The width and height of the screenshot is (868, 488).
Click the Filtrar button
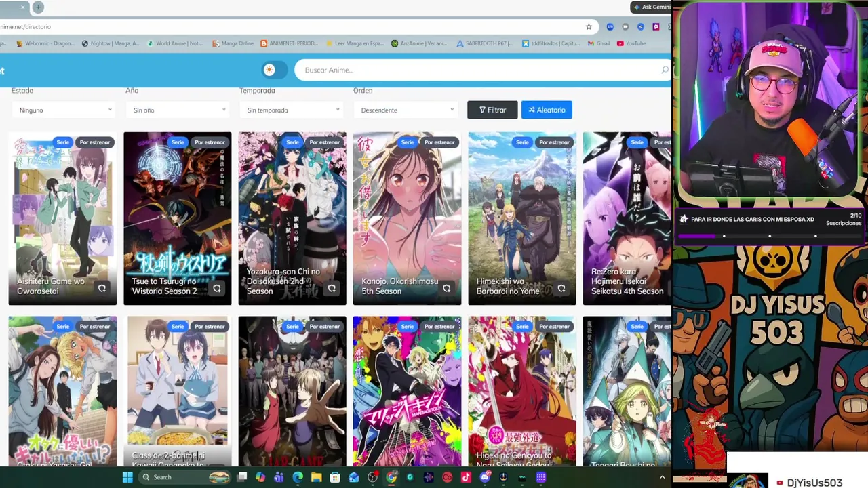click(x=492, y=110)
